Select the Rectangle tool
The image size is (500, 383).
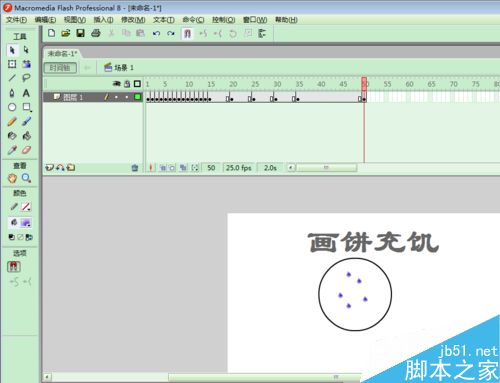click(x=26, y=107)
